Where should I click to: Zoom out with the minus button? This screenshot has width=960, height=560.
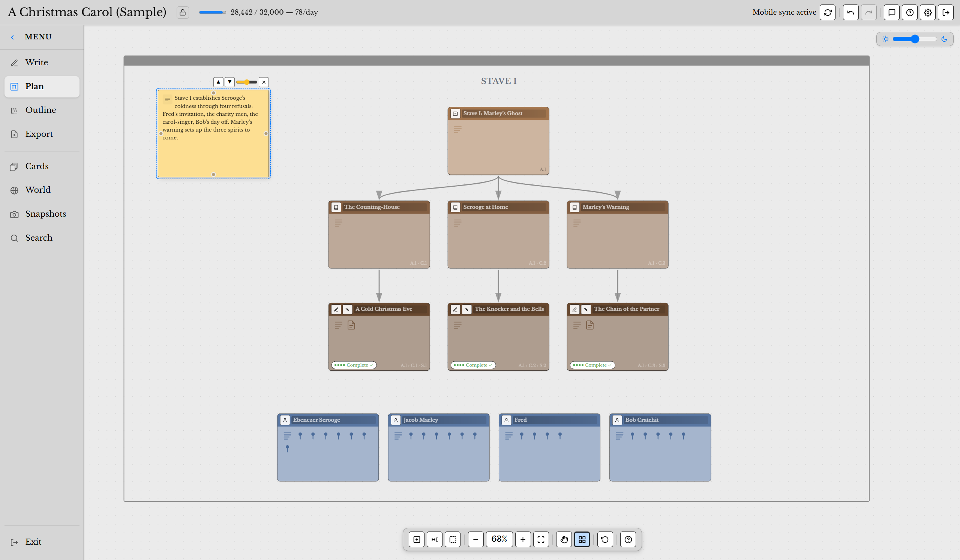(475, 539)
